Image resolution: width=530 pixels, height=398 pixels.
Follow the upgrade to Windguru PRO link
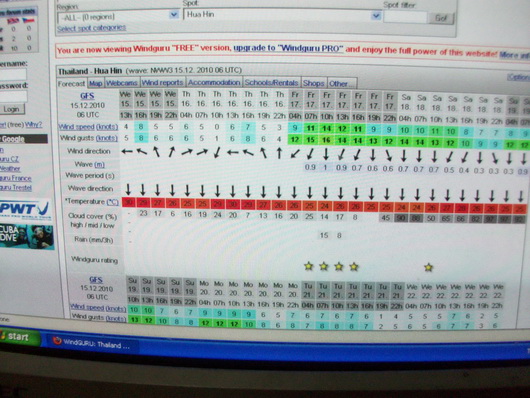(x=288, y=48)
